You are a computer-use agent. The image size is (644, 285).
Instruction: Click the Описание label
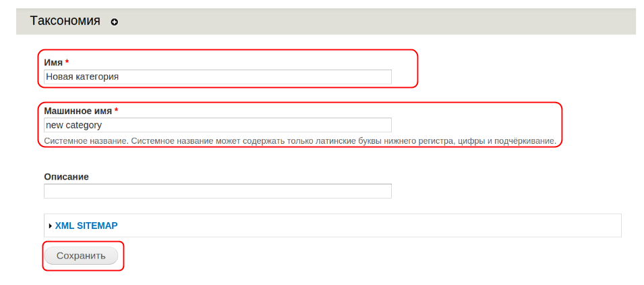pyautogui.click(x=66, y=176)
